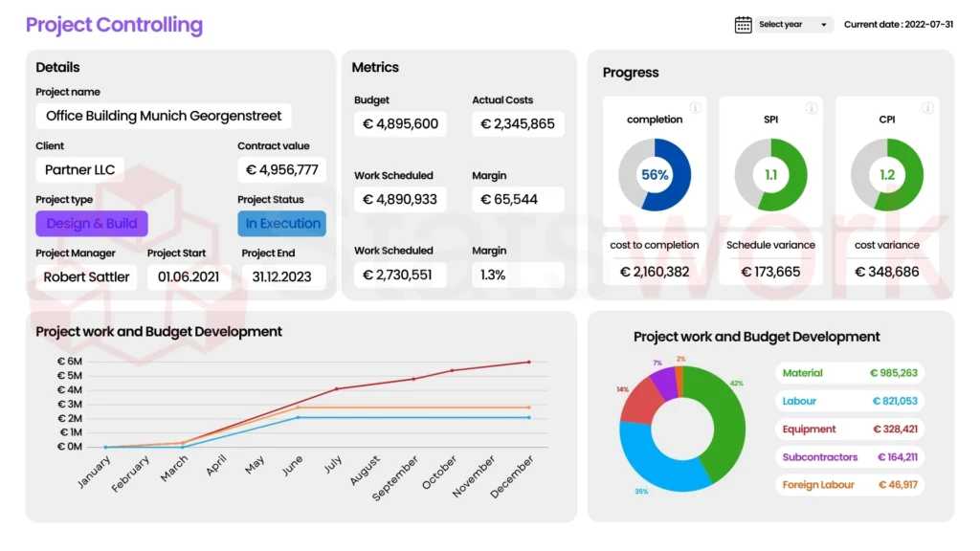This screenshot has height=551, width=980.
Task: Click the Labour legend entry € 821,053
Action: coord(850,401)
